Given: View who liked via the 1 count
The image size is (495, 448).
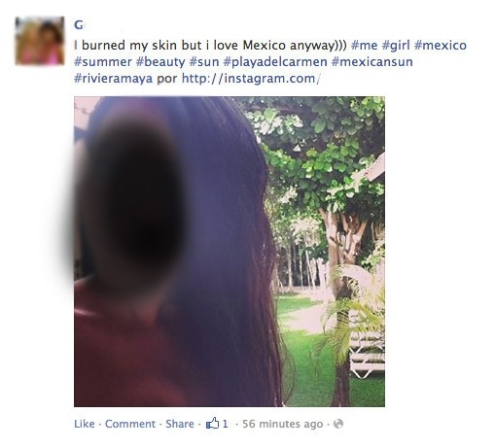Looking at the screenshot, I should [x=225, y=424].
